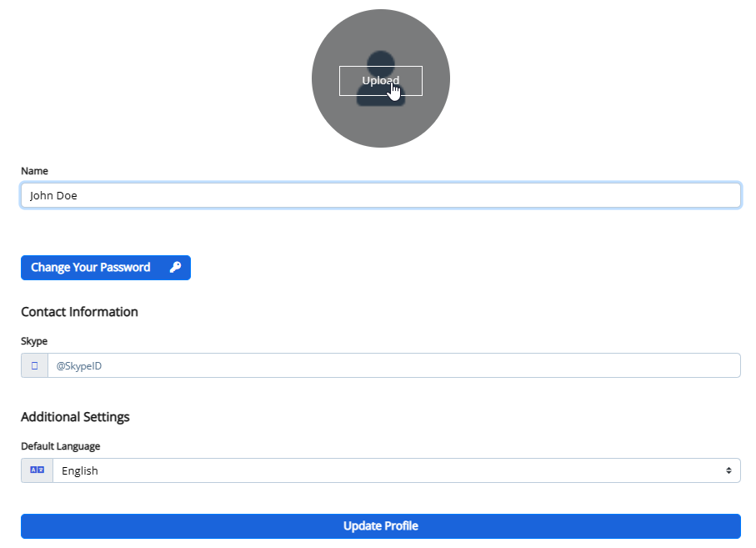This screenshot has height=548, width=756.
Task: Focus the Name input field
Action: 380,195
